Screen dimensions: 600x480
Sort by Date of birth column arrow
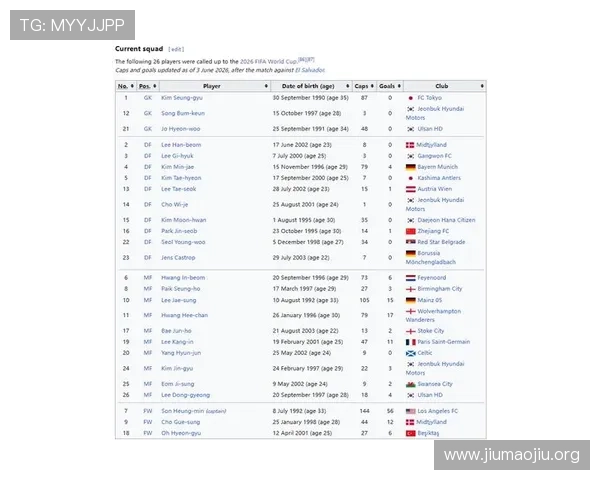347,86
